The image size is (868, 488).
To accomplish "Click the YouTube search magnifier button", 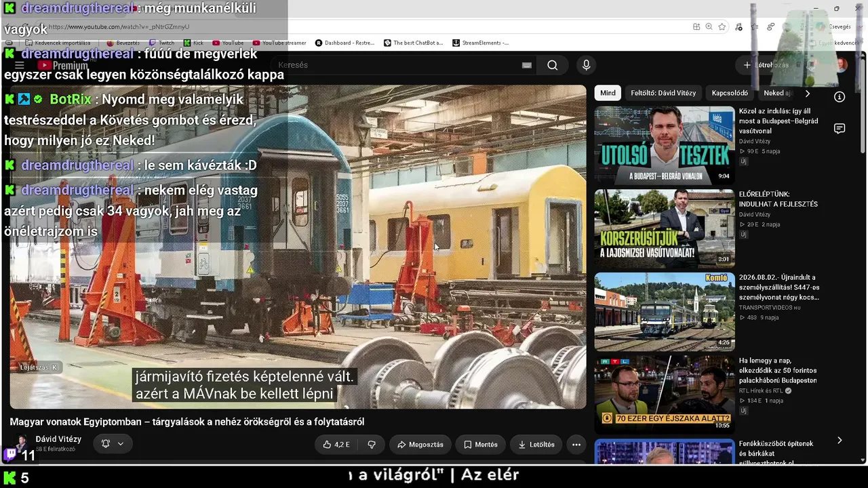I will (553, 65).
